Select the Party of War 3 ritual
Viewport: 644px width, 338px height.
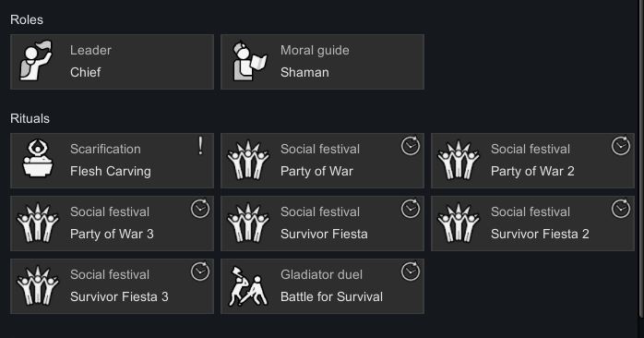(113, 223)
